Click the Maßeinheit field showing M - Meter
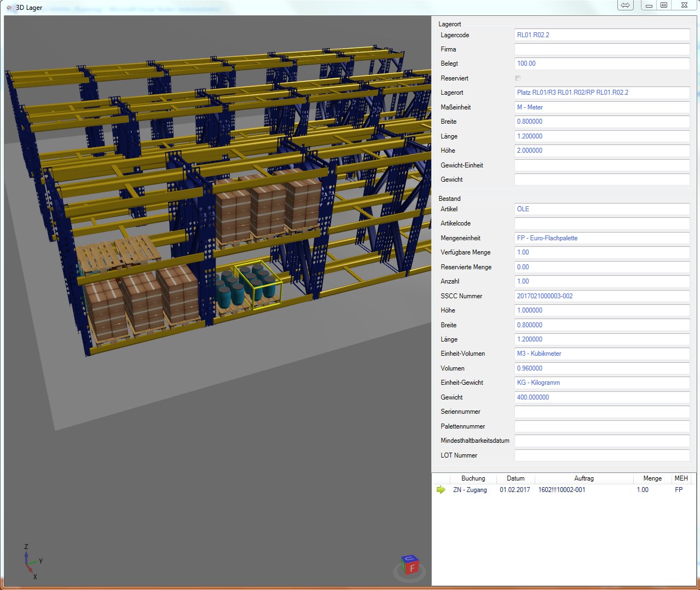This screenshot has width=700, height=590. [x=601, y=107]
